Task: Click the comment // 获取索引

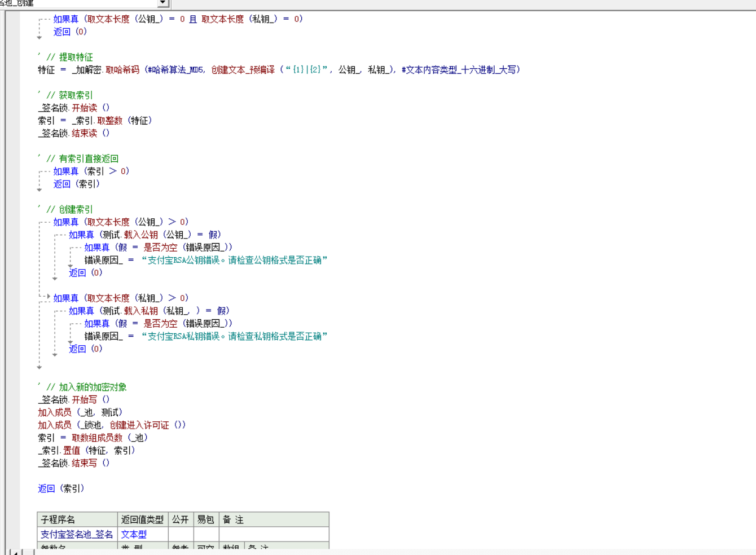Action: tap(70, 95)
